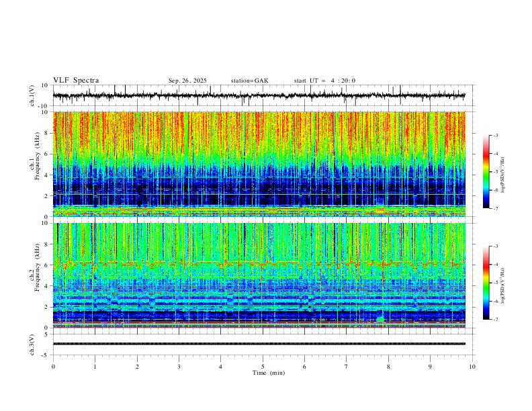Click the "Time (min)" axis label
This screenshot has width=532, height=411.
coord(269,373)
